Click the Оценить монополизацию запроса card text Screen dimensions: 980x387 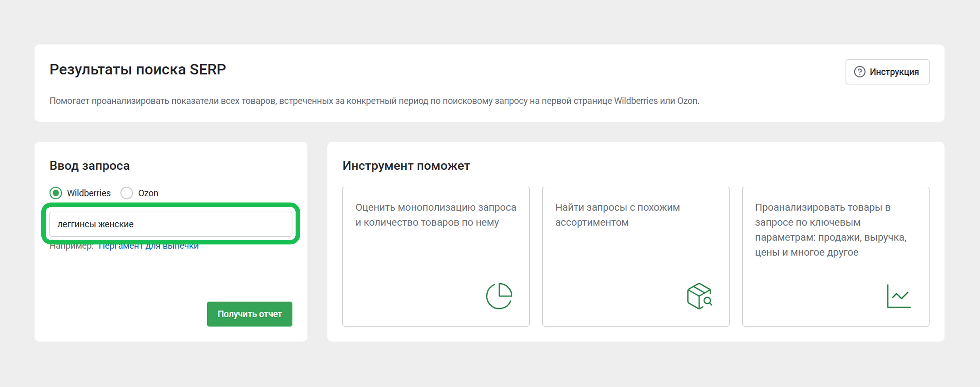[436, 215]
